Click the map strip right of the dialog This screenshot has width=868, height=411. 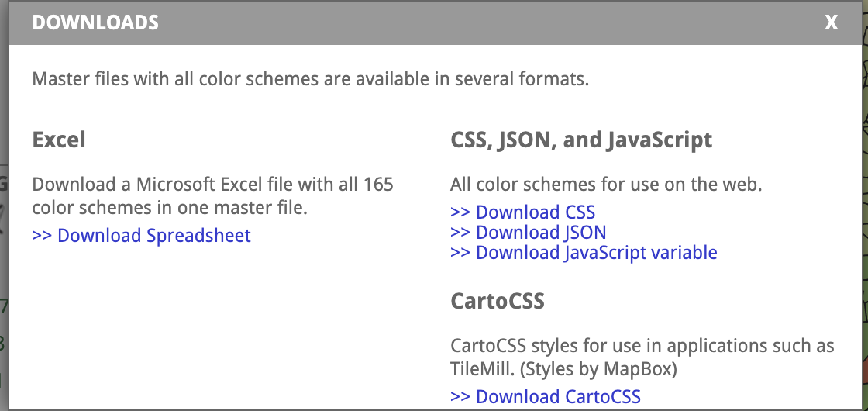point(865,233)
